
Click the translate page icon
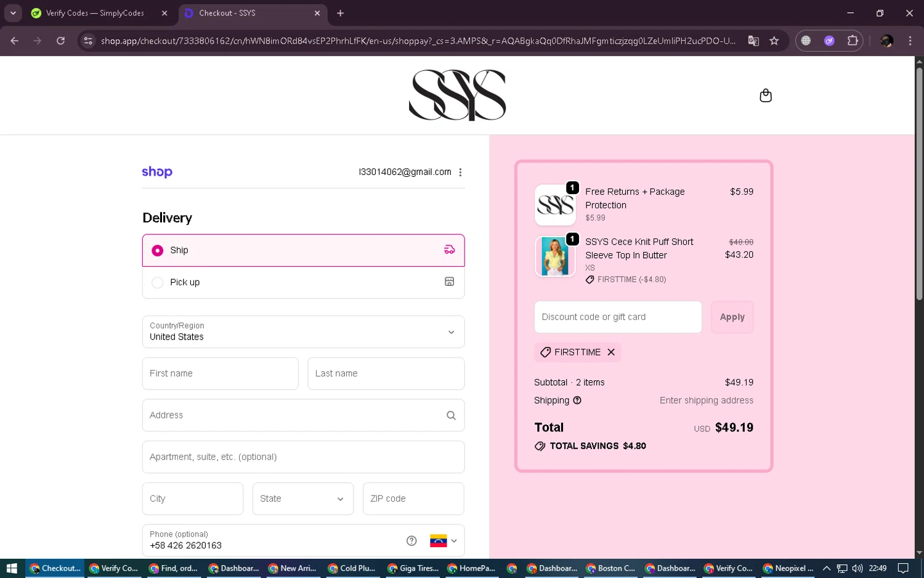tap(753, 41)
